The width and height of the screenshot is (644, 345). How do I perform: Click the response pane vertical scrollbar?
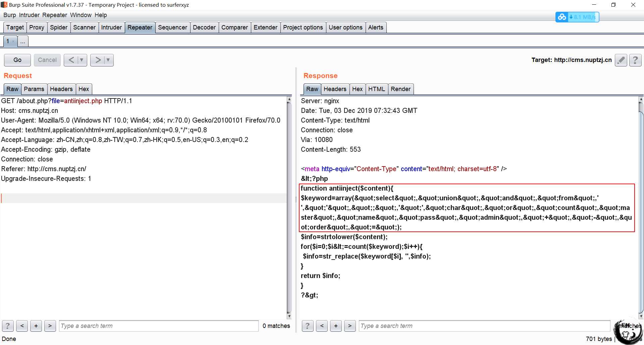(641, 208)
